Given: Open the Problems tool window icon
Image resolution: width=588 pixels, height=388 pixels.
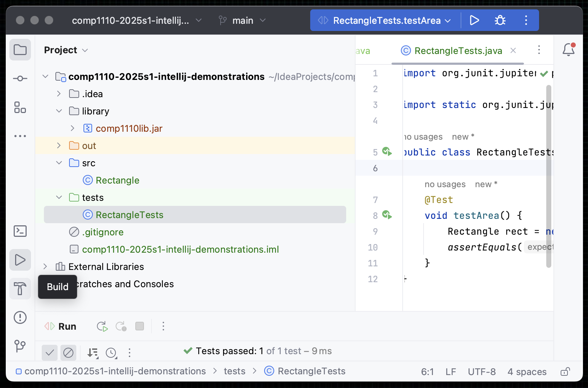Looking at the screenshot, I should 20,317.
